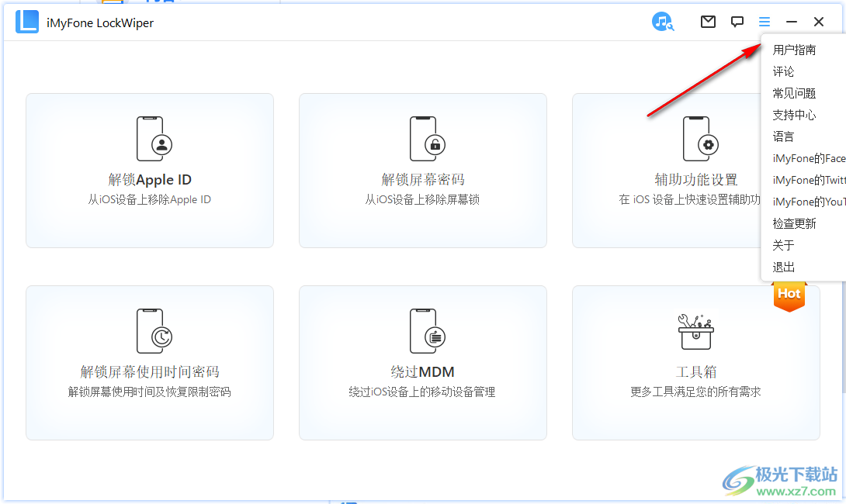Open the 解锁屏幕使用时间密码 card title
This screenshot has height=504, width=846.
pyautogui.click(x=150, y=371)
